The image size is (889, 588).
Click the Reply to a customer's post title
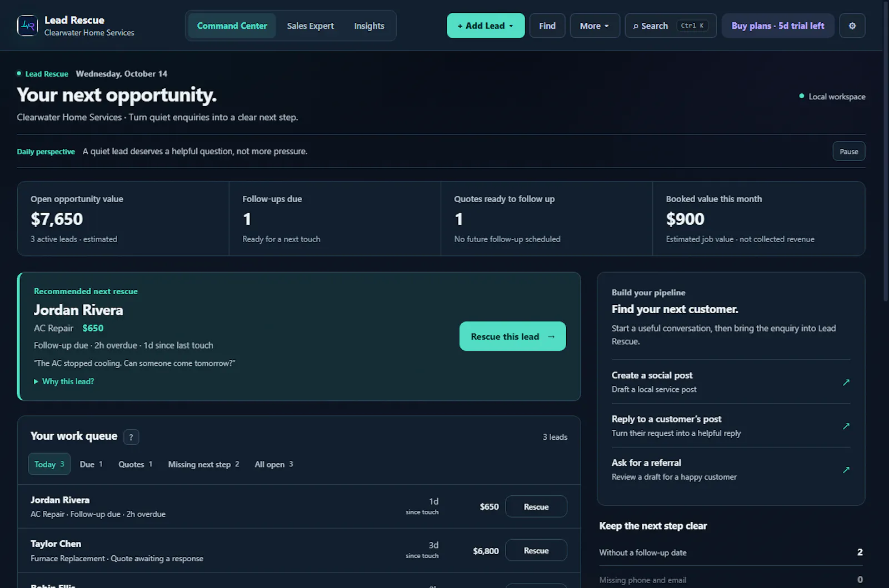click(x=666, y=419)
